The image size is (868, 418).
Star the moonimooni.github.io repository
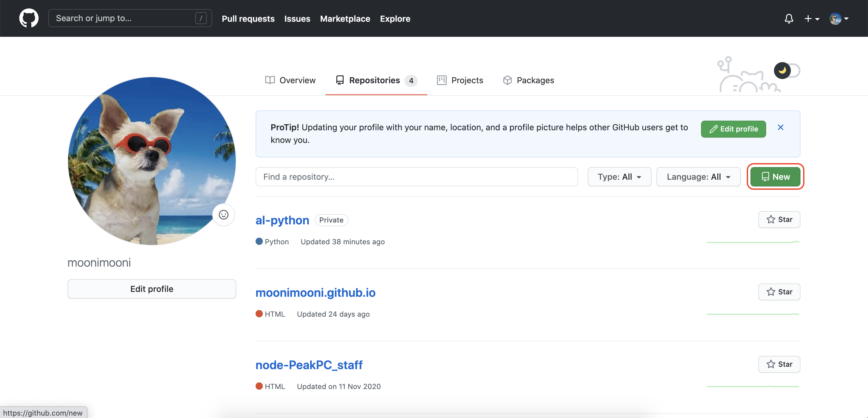[x=779, y=292]
